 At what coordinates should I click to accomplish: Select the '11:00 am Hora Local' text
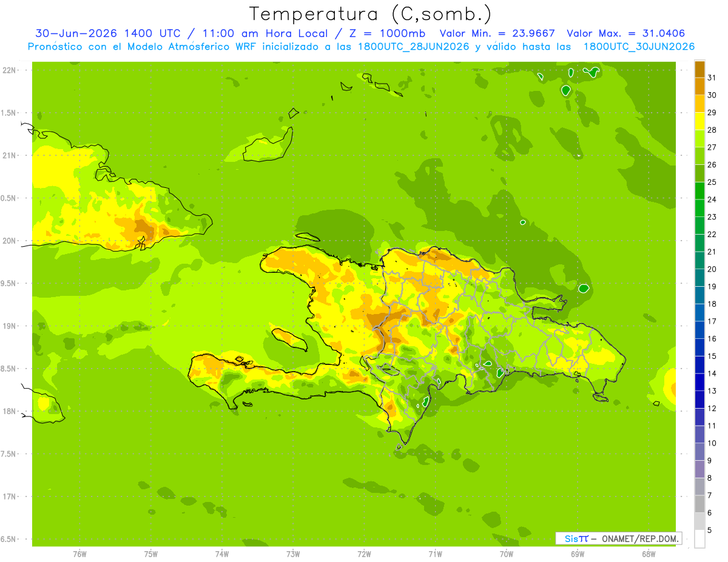pyautogui.click(x=265, y=33)
